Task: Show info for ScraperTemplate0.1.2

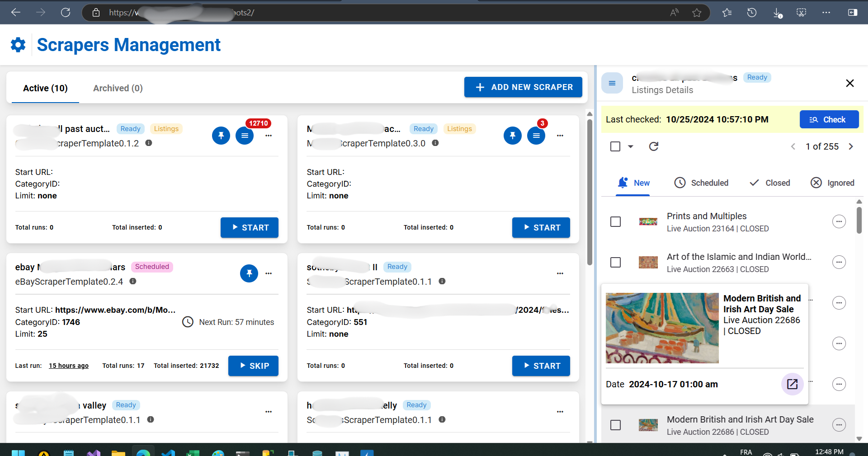Action: pyautogui.click(x=148, y=143)
